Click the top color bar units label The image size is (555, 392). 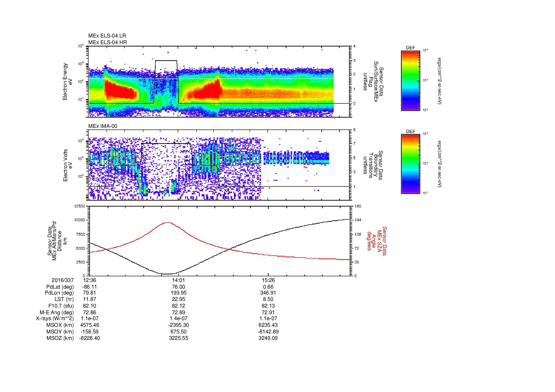click(440, 81)
